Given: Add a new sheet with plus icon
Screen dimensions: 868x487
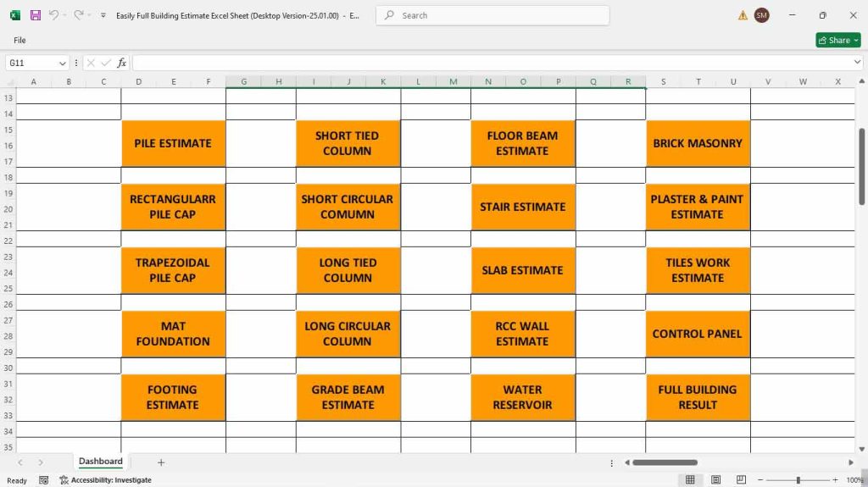Looking at the screenshot, I should click(161, 462).
